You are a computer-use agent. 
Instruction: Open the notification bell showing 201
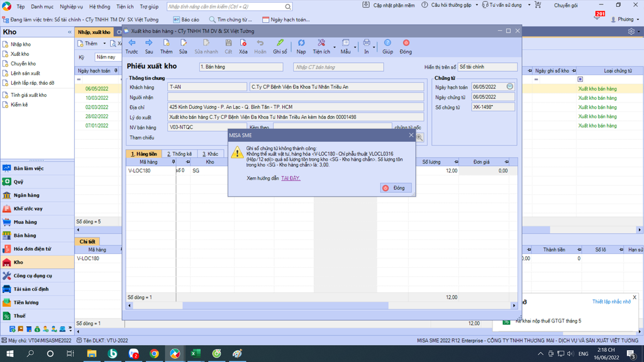point(597,16)
